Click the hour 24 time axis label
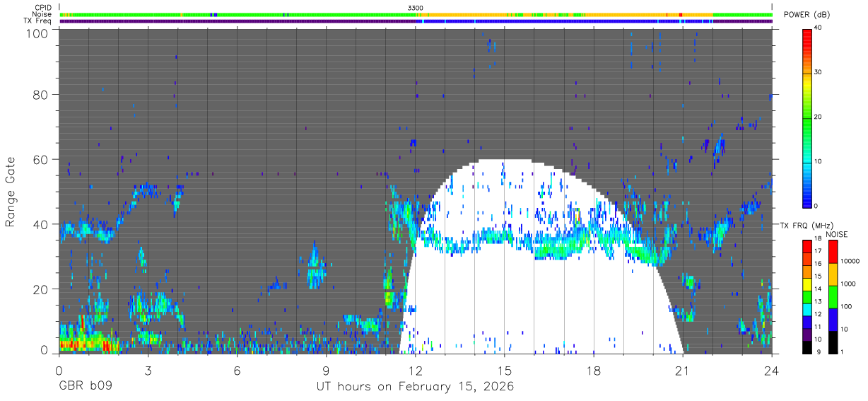Screen dimensions: 868x401 pyautogui.click(x=771, y=370)
